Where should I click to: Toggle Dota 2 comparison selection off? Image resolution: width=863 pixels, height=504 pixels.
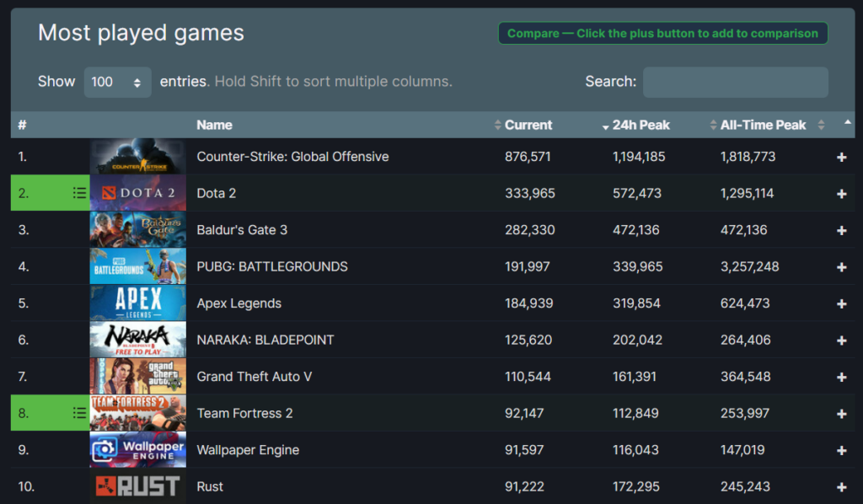tap(841, 194)
